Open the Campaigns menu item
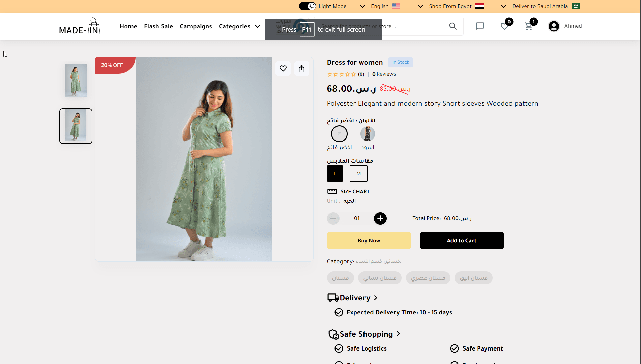The height and width of the screenshot is (364, 641). 196,26
